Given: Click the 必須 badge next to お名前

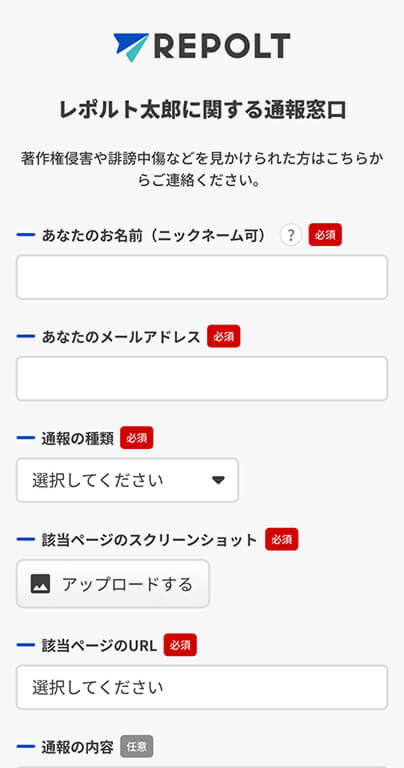Looking at the screenshot, I should coord(325,235).
